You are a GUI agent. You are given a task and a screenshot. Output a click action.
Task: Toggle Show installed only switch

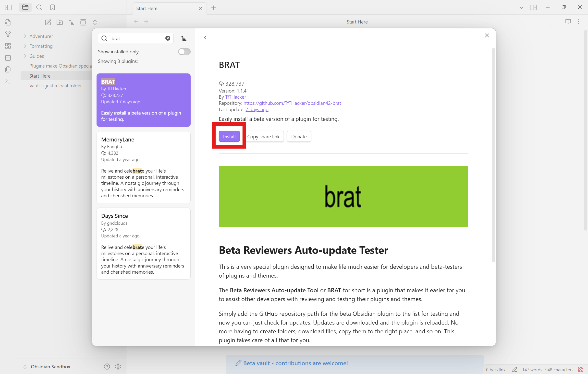click(x=184, y=52)
